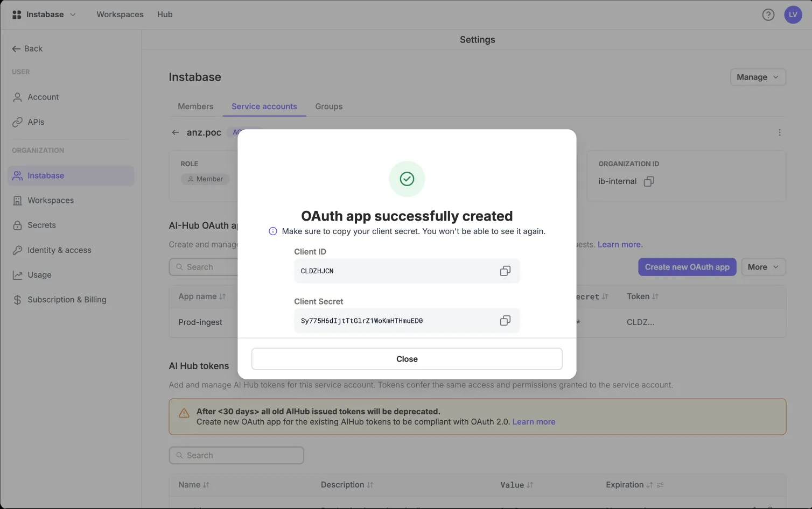Open Secrets in sidebar

pyautogui.click(x=71, y=225)
